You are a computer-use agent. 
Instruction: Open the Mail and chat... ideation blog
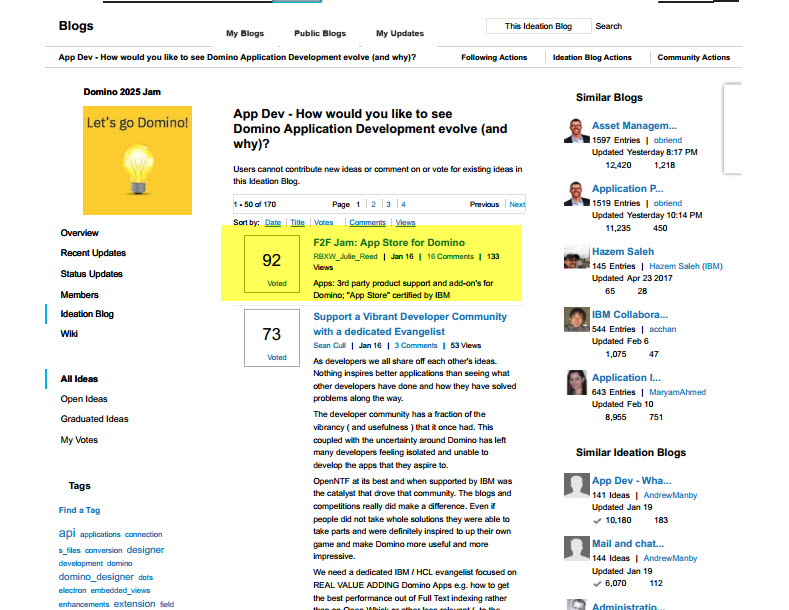pyautogui.click(x=628, y=544)
